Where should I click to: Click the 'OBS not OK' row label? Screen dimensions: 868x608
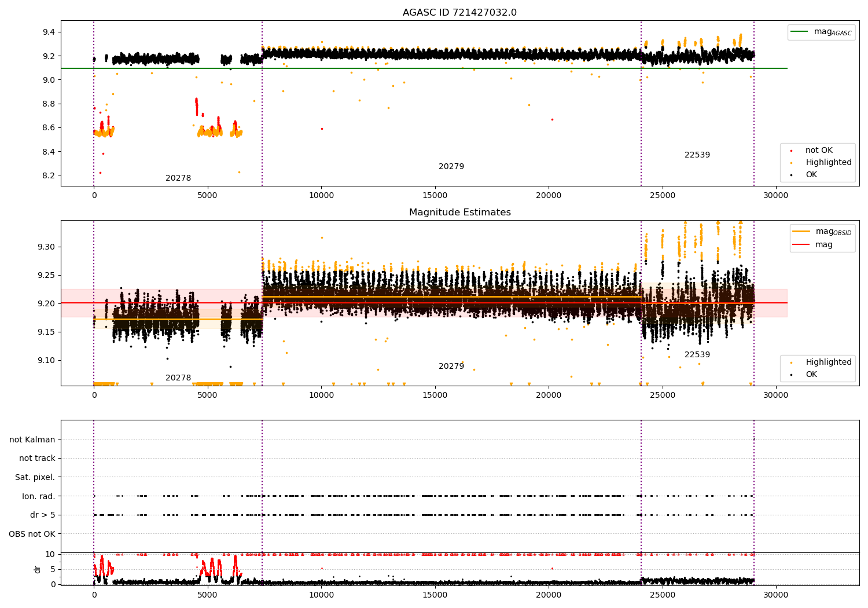click(x=32, y=534)
